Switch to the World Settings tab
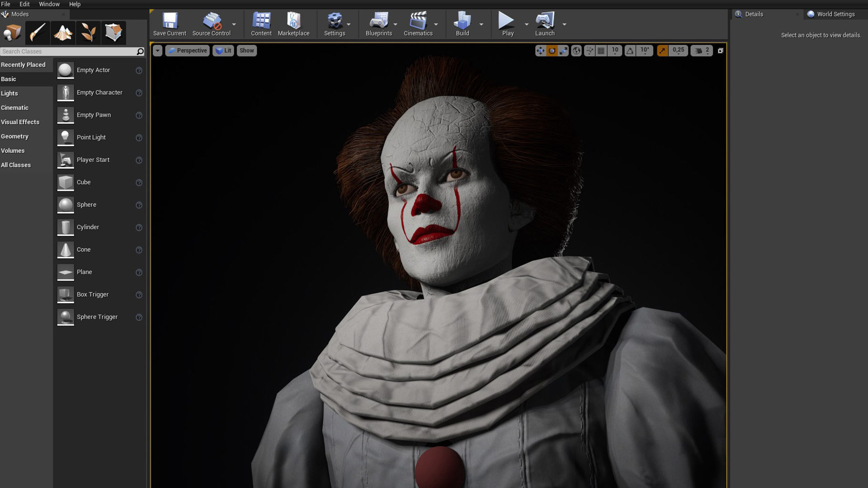The width and height of the screenshot is (868, 488). pyautogui.click(x=835, y=14)
